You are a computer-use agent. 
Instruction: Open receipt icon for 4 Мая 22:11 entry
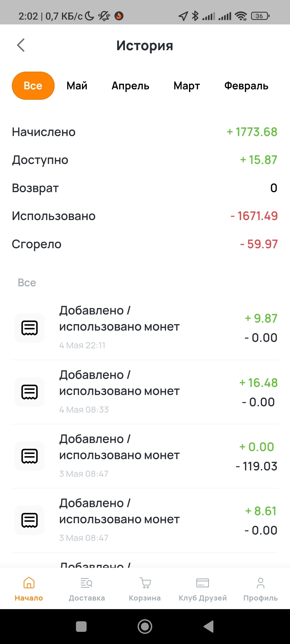click(x=30, y=328)
